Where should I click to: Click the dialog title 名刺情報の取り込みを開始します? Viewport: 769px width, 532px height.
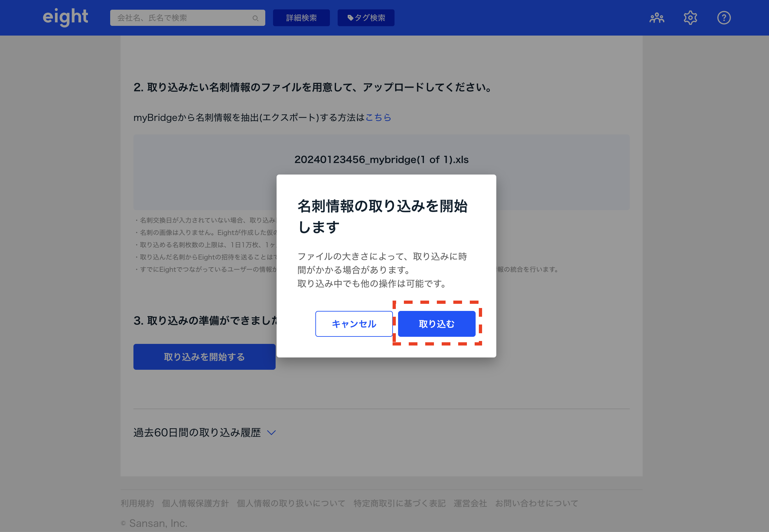(383, 217)
